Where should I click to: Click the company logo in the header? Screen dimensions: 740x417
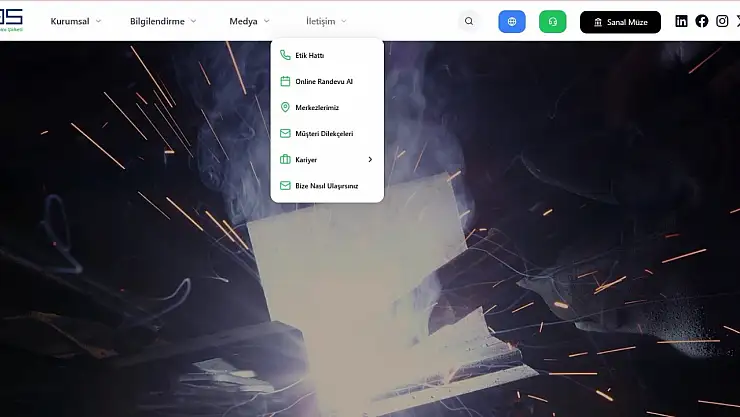click(x=11, y=20)
